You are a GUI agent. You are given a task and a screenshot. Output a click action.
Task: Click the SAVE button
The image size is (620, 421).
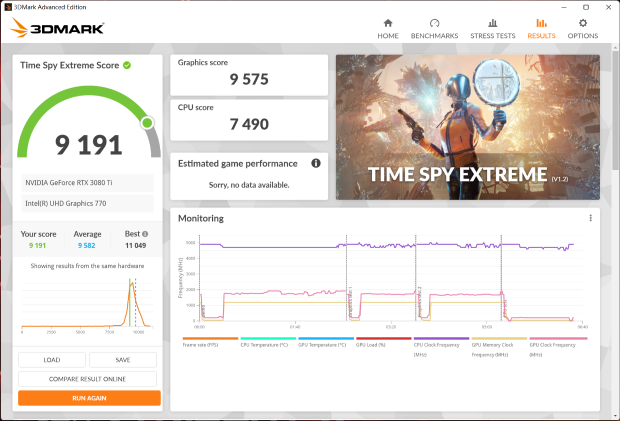123,360
